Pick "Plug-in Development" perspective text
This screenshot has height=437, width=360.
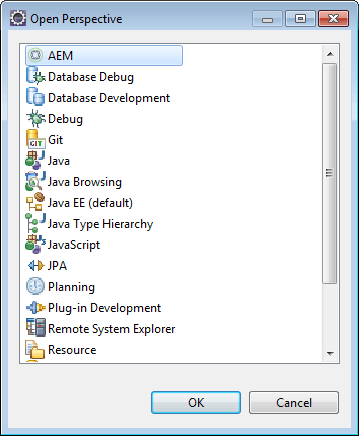click(105, 308)
